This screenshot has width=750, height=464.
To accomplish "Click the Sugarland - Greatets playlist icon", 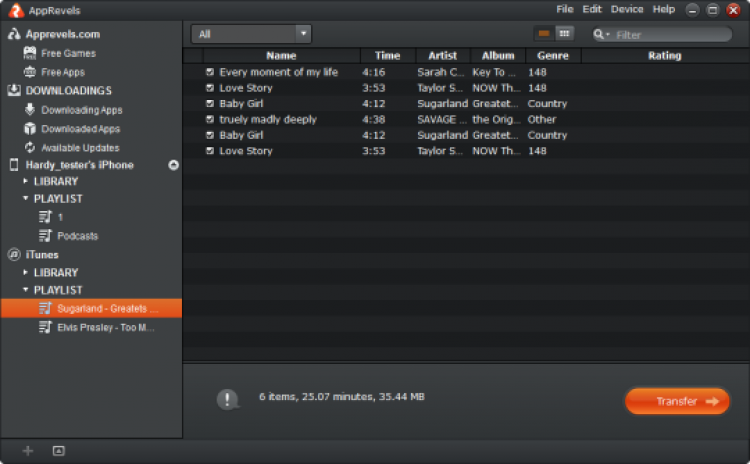I will pyautogui.click(x=45, y=309).
